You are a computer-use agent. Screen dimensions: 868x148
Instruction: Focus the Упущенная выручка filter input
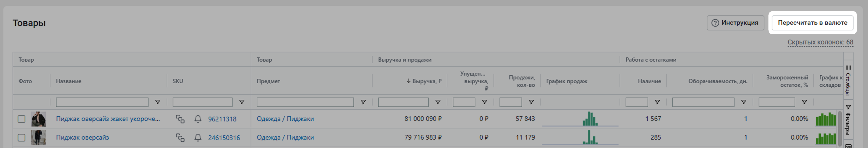click(x=464, y=102)
